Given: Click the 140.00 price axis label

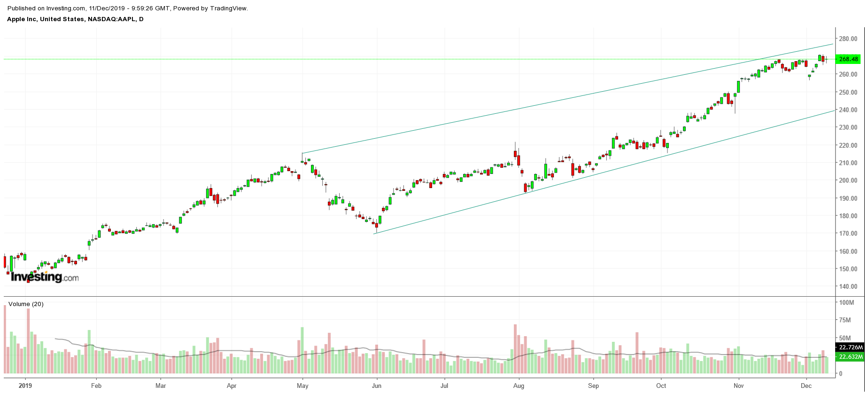Looking at the screenshot, I should (848, 287).
